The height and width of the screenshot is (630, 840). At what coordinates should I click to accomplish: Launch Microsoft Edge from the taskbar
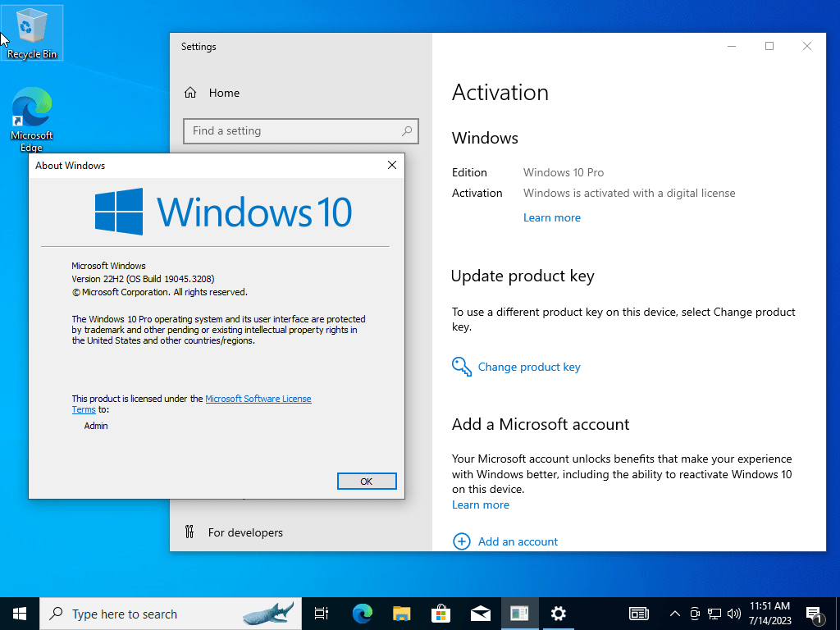point(362,614)
